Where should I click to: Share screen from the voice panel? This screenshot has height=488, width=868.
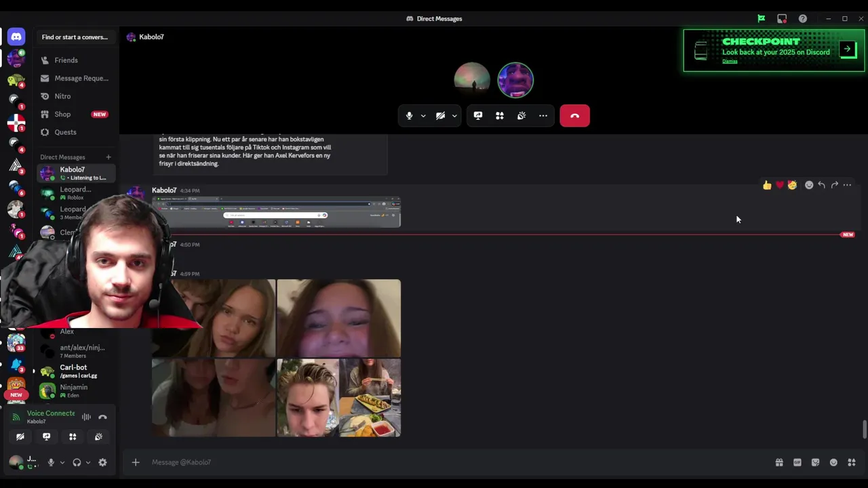tap(46, 437)
